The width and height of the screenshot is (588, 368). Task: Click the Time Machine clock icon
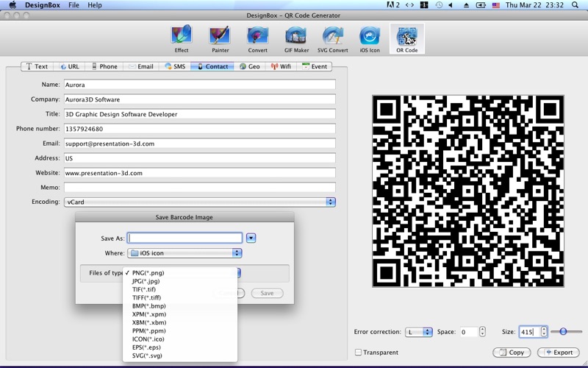click(439, 5)
